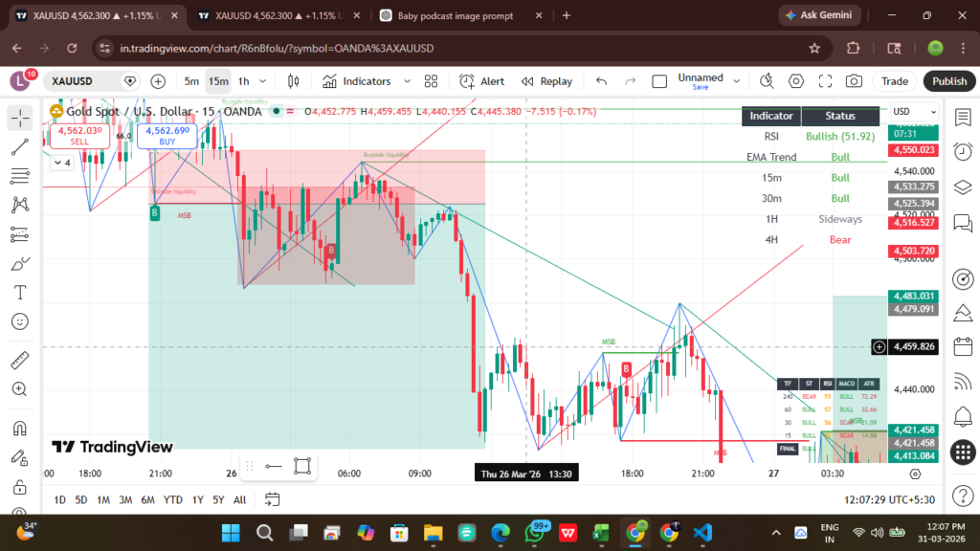Start bar Replay mode
Viewport: 980px width, 551px height.
tap(546, 81)
